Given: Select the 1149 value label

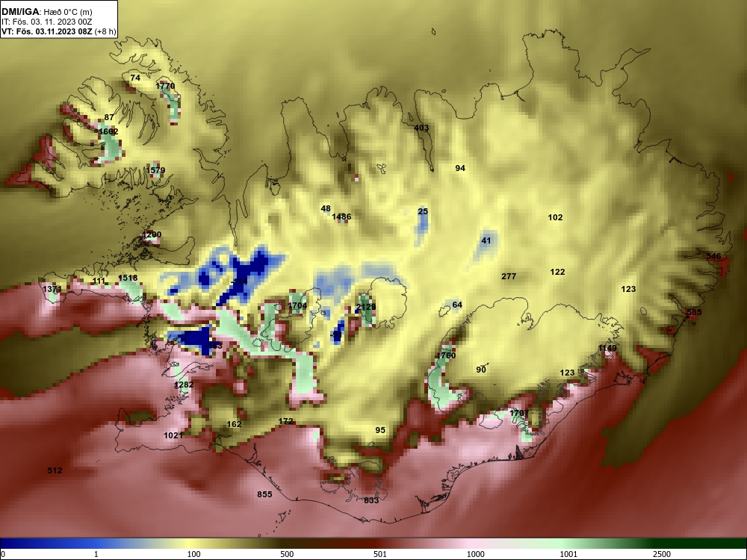Looking at the screenshot, I should click(x=607, y=348).
